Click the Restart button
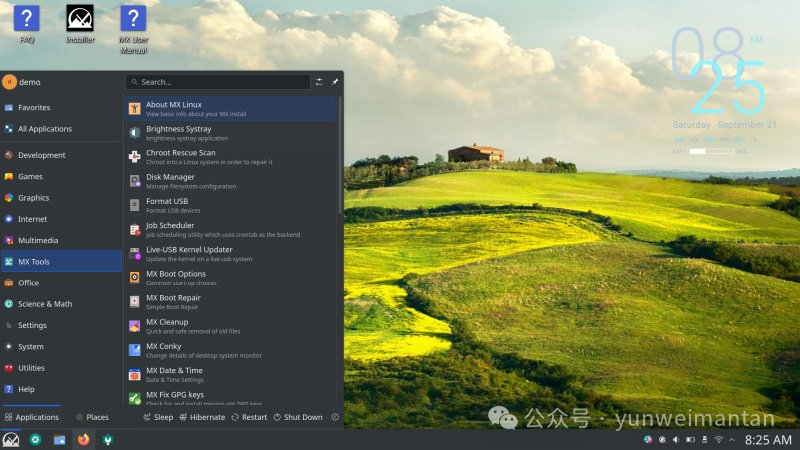 [x=249, y=417]
